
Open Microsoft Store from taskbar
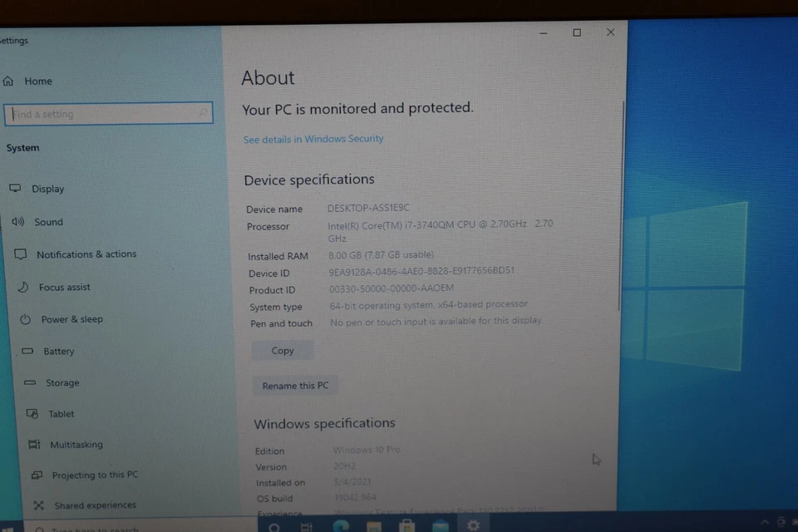[x=406, y=525]
